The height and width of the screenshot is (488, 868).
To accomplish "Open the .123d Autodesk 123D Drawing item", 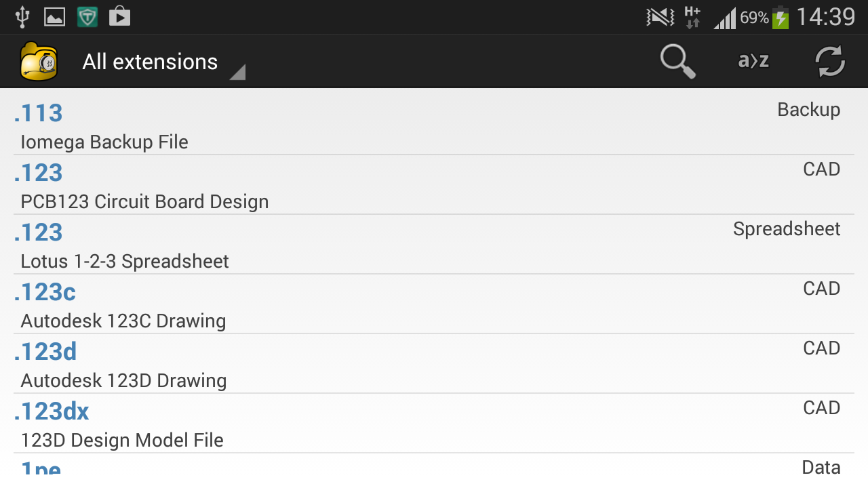I will pos(434,364).
